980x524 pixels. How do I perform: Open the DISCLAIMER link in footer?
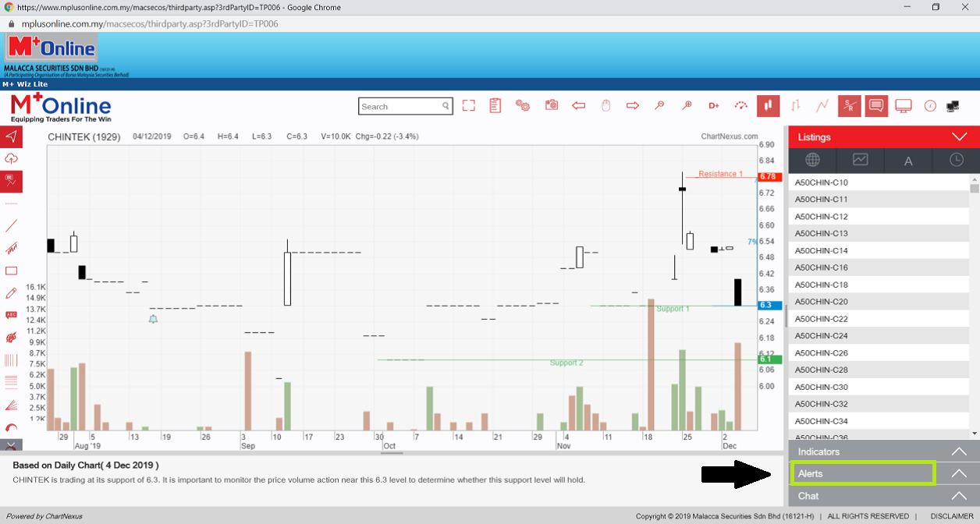(952, 516)
